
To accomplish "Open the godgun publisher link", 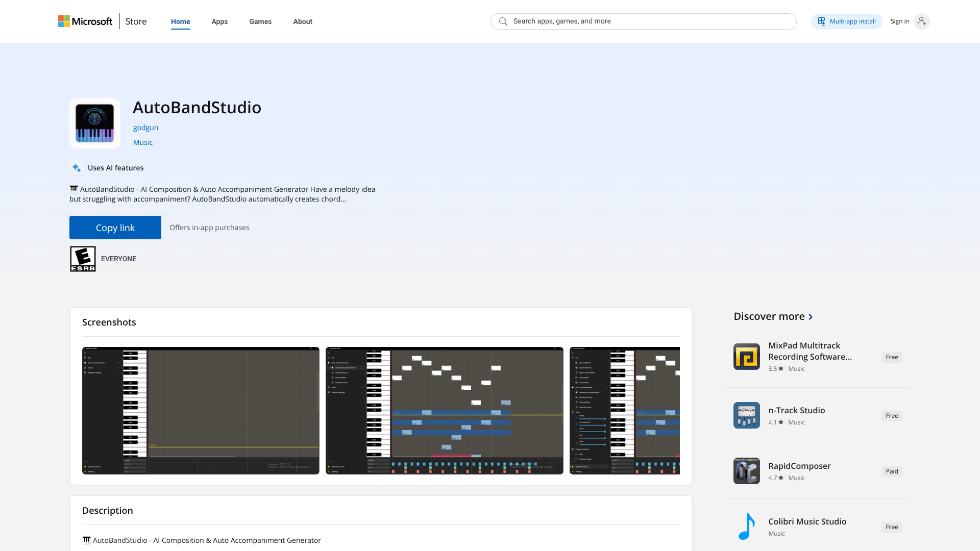I will 145,128.
